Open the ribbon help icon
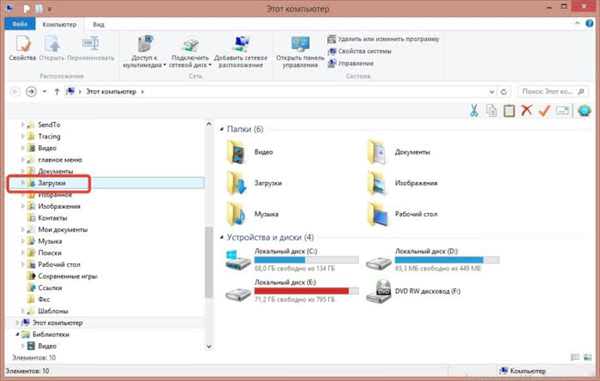The width and height of the screenshot is (600, 381). click(x=590, y=24)
